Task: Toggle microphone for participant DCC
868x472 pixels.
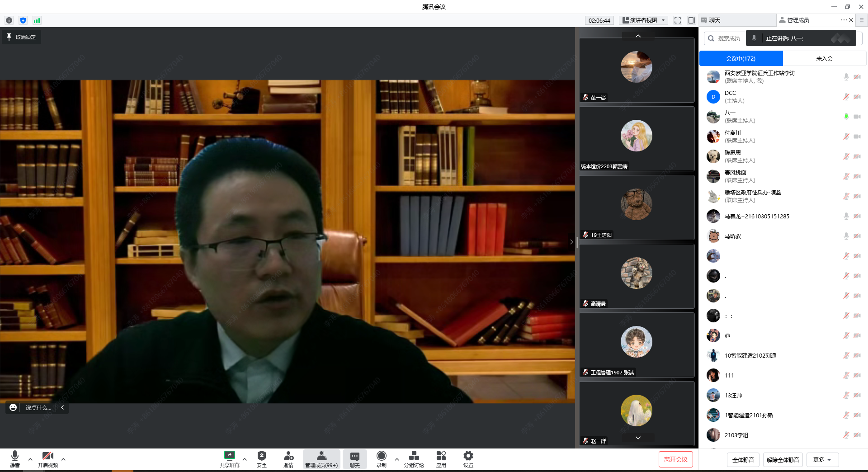Action: [846, 97]
